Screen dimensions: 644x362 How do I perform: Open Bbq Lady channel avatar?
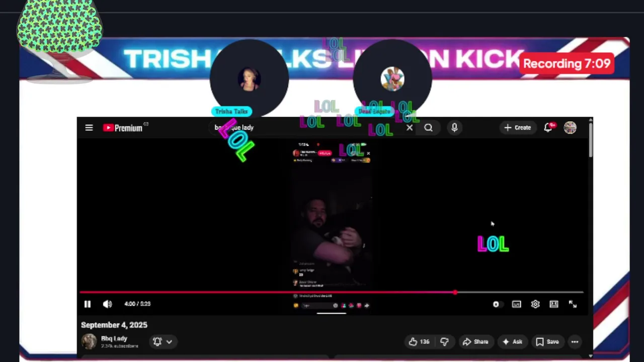click(x=89, y=342)
